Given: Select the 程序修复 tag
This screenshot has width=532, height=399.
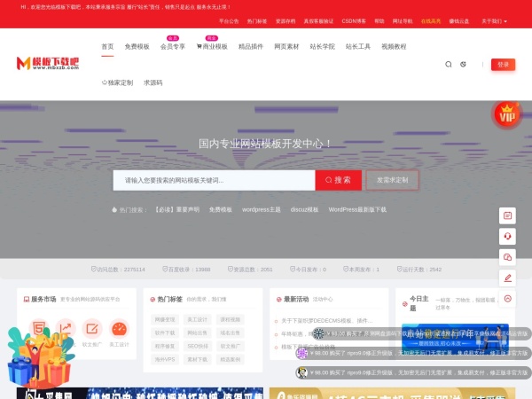Looking at the screenshot, I should [165, 346].
